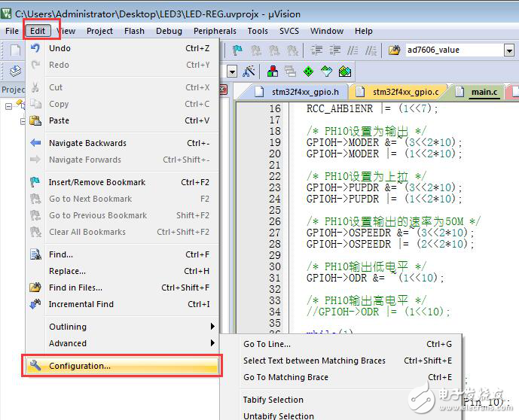Click the New file icon in toolbar
The height and width of the screenshot is (420, 519).
[x=15, y=50]
